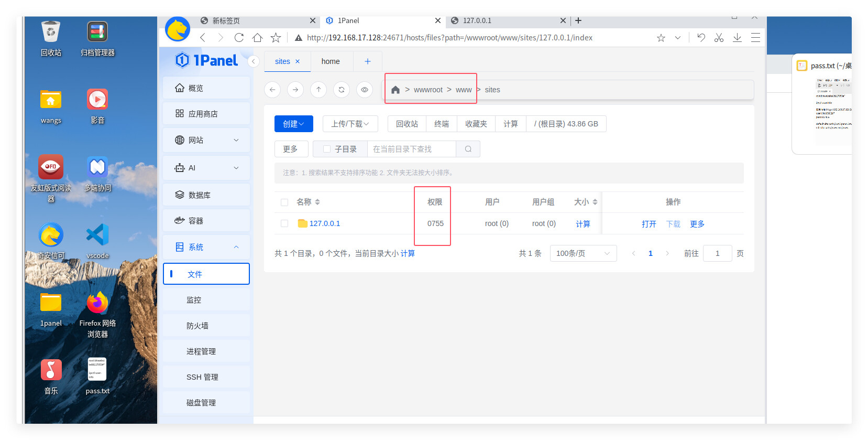
Task: Go up one directory with up-arrow icon
Action: [318, 90]
